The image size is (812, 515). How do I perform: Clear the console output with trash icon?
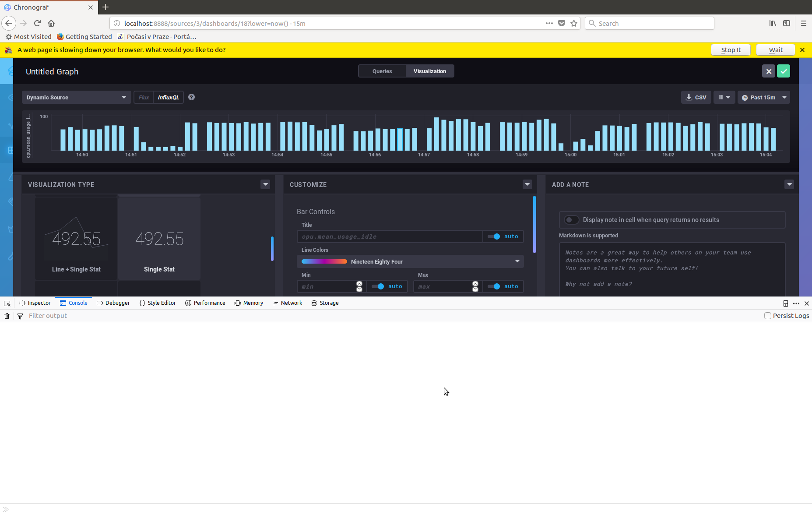(7, 316)
